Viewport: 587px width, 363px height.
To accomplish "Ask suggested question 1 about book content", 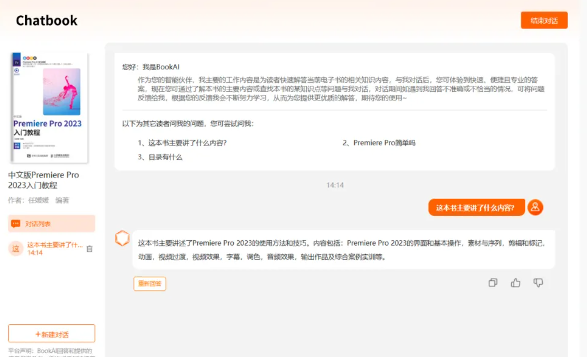I will pos(182,143).
